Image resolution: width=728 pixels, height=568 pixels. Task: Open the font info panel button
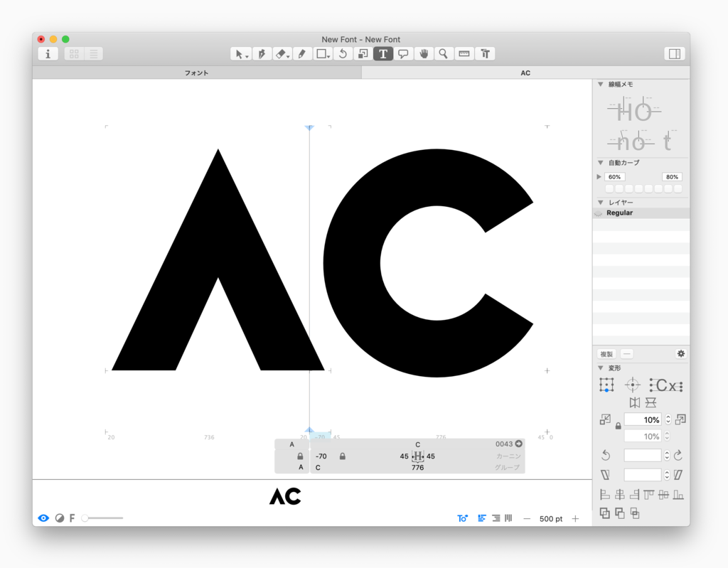click(x=48, y=54)
